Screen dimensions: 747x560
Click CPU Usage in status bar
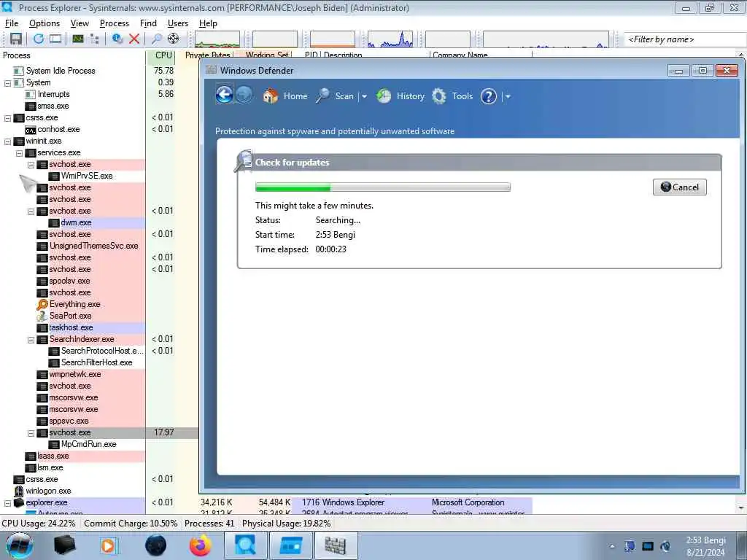39,524
